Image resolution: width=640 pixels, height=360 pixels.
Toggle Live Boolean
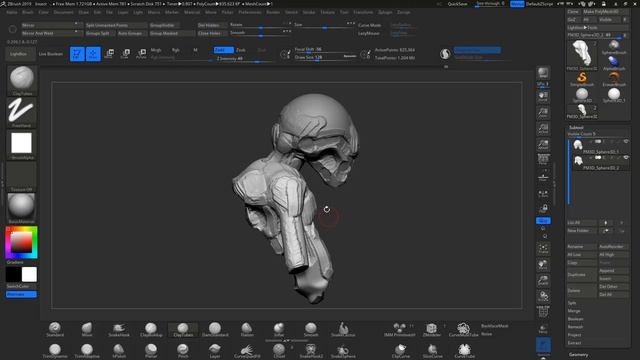51,54
